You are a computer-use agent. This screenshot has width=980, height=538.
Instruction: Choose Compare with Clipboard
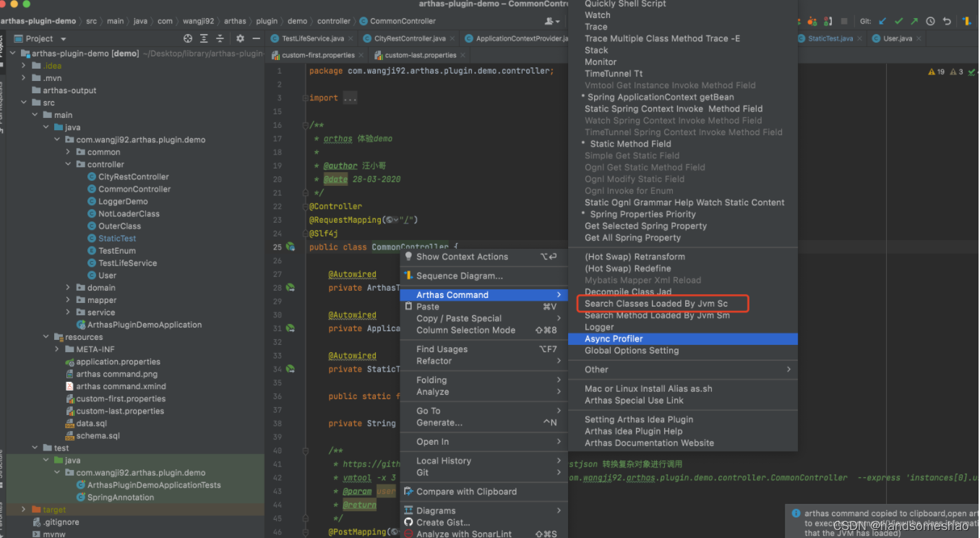(483, 492)
